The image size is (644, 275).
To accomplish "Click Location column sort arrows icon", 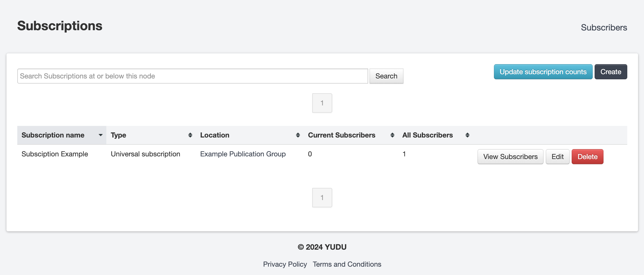I will pos(298,135).
